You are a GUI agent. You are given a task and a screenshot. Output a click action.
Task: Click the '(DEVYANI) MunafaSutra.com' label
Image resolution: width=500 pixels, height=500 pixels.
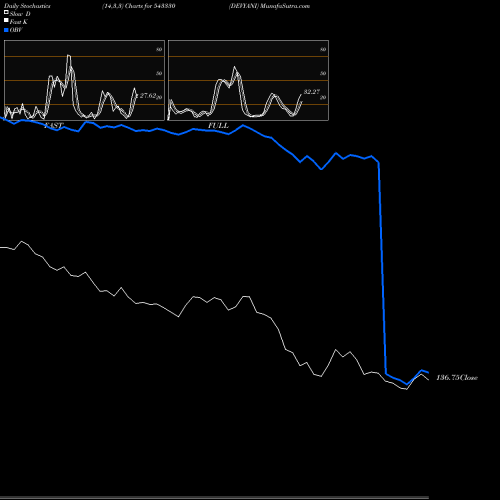pyautogui.click(x=269, y=6)
